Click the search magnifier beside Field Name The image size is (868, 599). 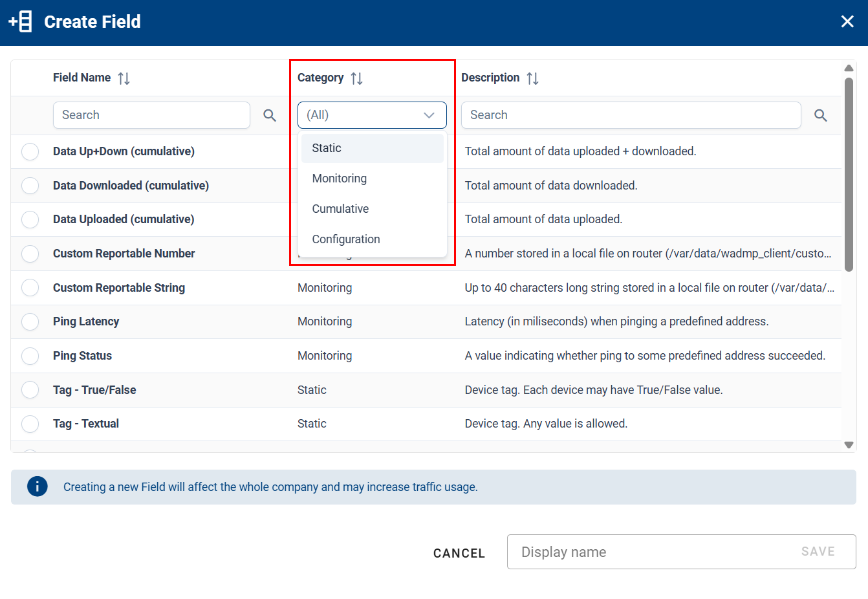pyautogui.click(x=270, y=115)
